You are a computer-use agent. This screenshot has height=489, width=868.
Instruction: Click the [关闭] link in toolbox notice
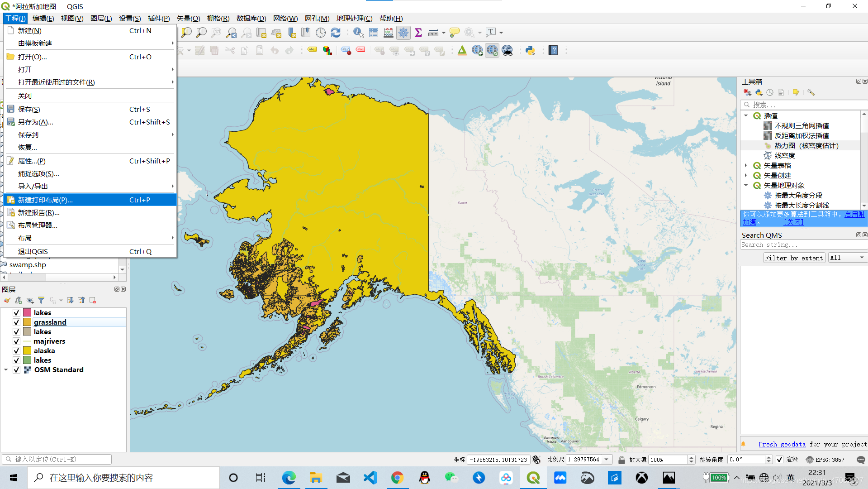click(x=794, y=222)
